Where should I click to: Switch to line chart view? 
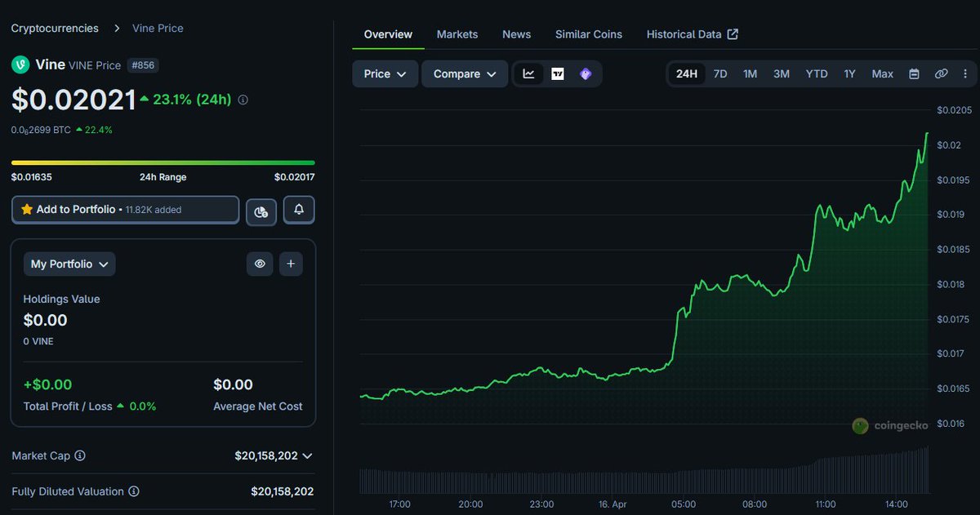tap(529, 73)
